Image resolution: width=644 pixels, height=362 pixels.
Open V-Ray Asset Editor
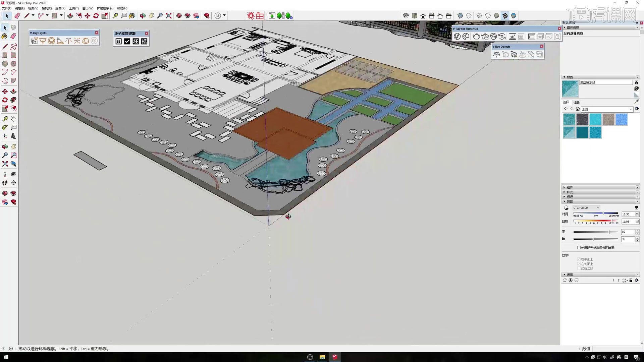(457, 37)
